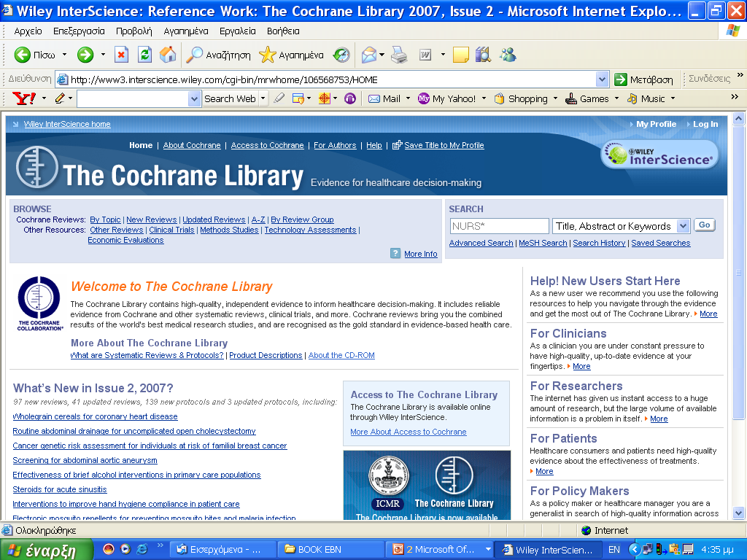
Task: Stop page loading with the red X icon
Action: 122,55
